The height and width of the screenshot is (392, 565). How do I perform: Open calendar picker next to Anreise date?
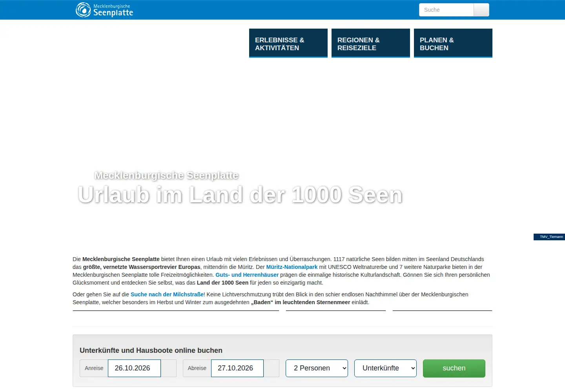pyautogui.click(x=169, y=368)
